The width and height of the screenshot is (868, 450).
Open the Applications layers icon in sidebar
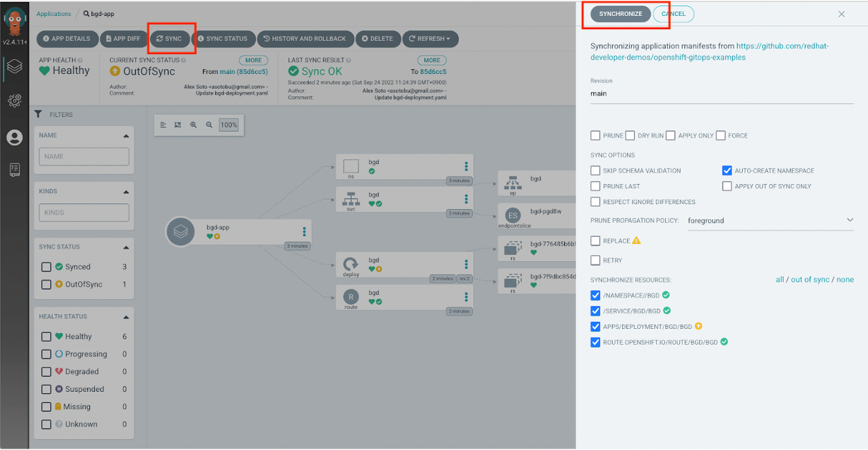tap(15, 66)
